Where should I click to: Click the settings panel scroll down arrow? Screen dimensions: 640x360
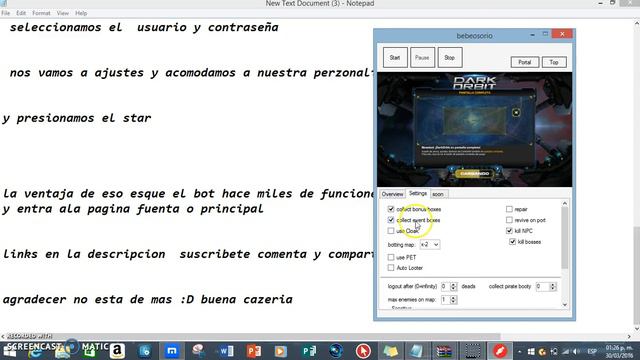point(565,304)
